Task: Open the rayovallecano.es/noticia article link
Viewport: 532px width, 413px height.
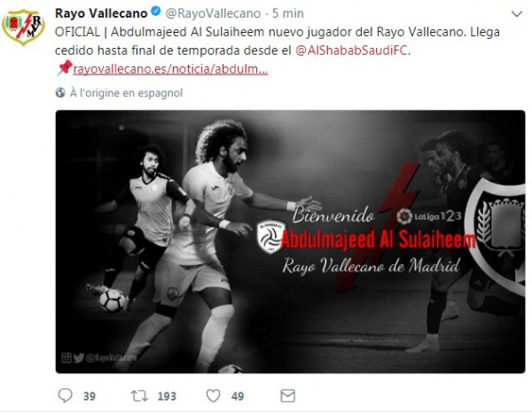Action: tap(170, 69)
